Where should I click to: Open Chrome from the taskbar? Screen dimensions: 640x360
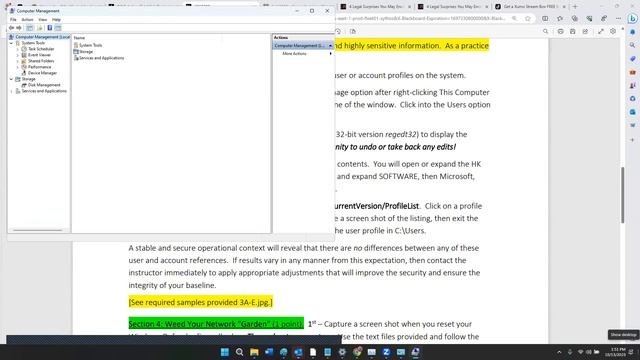pos(357,352)
